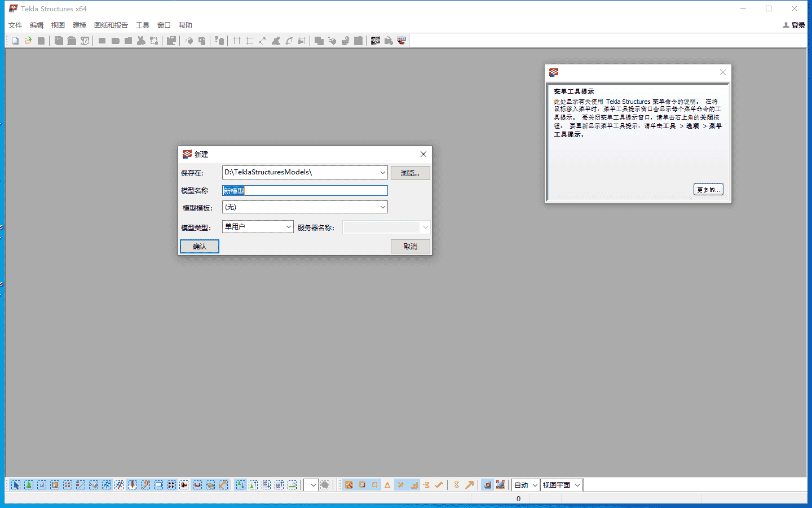Confirm new model with 确认 button
Viewport: 812px width, 508px height.
pyautogui.click(x=200, y=246)
